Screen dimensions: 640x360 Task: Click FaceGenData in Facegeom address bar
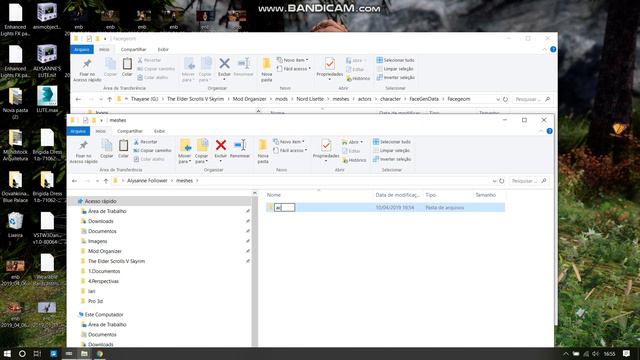(424, 99)
